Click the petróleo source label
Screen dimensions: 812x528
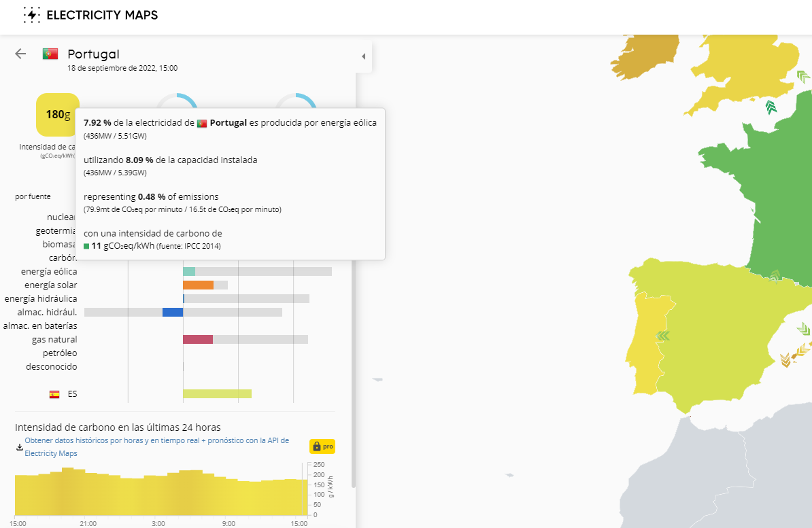[x=60, y=353]
